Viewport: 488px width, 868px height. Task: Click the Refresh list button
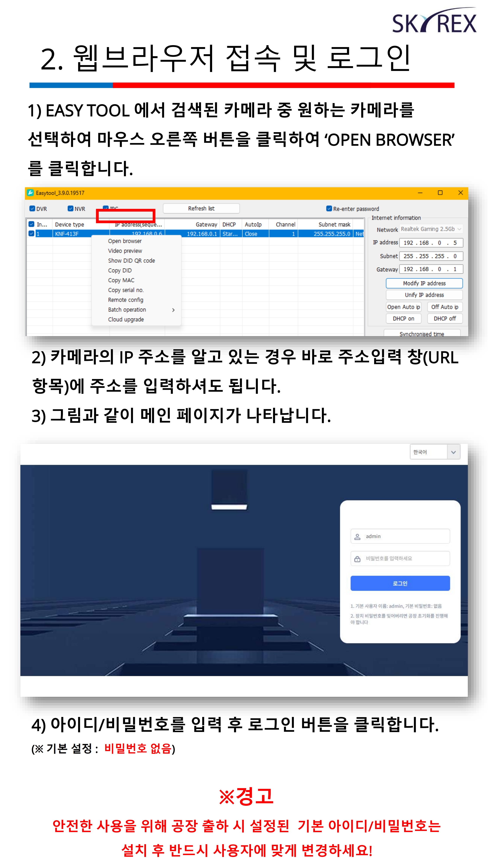(x=201, y=209)
